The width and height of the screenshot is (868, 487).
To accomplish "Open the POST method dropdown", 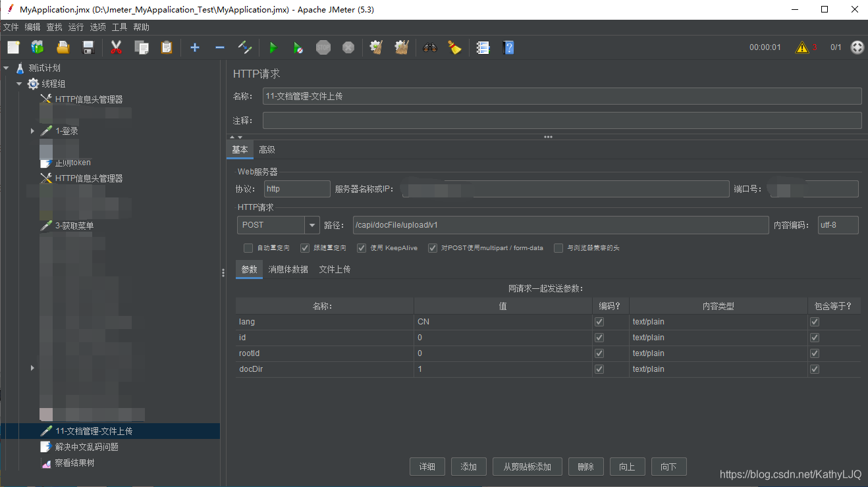I will [x=312, y=225].
